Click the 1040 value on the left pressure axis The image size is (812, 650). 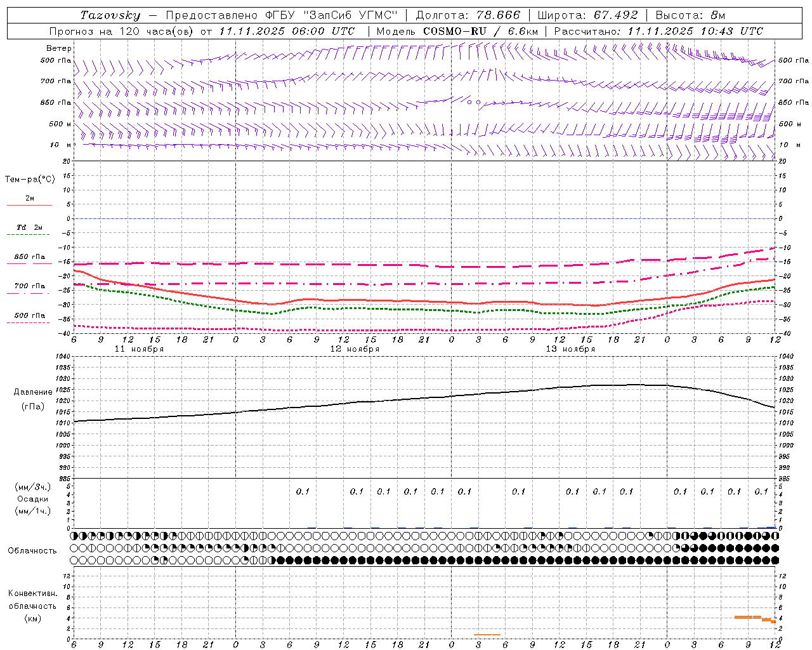(63, 356)
